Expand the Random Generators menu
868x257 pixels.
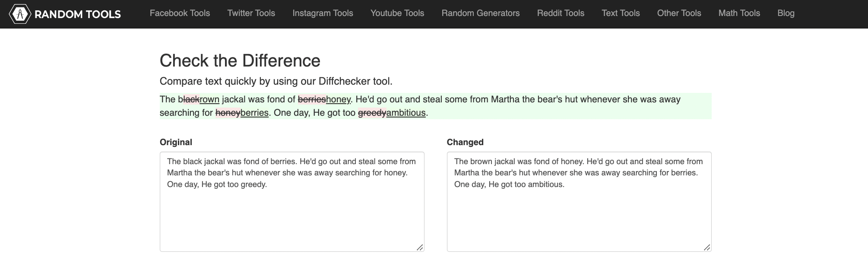pos(480,13)
